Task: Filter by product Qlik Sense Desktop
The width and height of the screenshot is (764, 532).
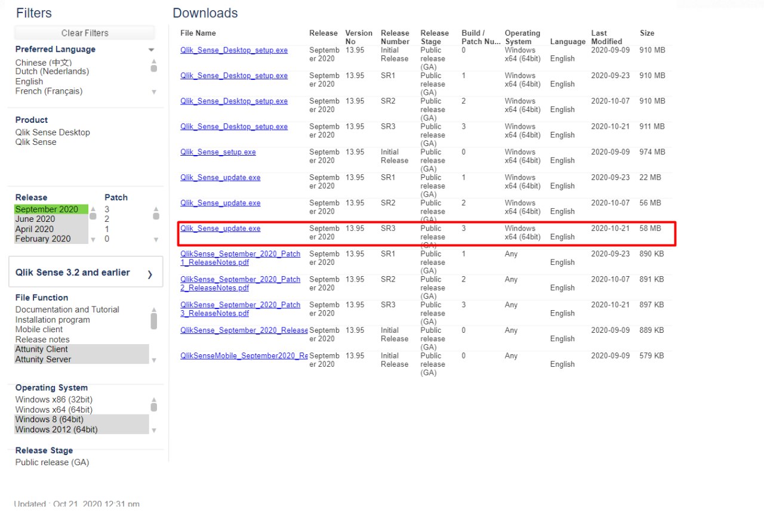Action: pos(53,132)
